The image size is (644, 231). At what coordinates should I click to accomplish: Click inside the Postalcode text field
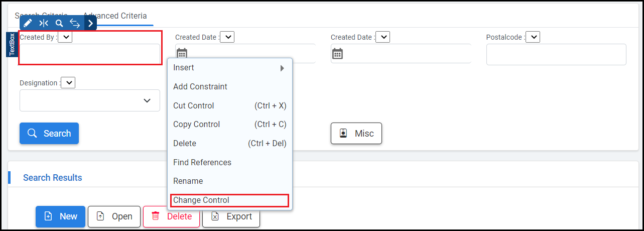click(556, 55)
